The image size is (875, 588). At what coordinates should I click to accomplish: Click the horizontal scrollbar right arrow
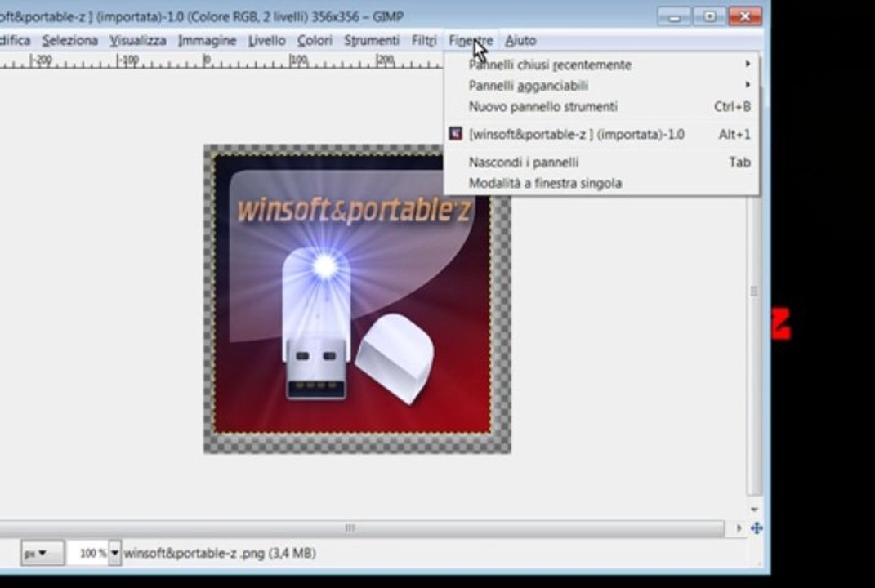click(739, 528)
